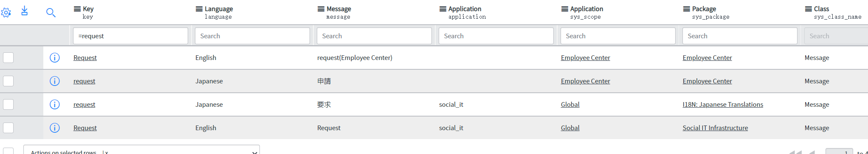Click the Key search field containing =request
The image size is (868, 154).
(x=130, y=36)
